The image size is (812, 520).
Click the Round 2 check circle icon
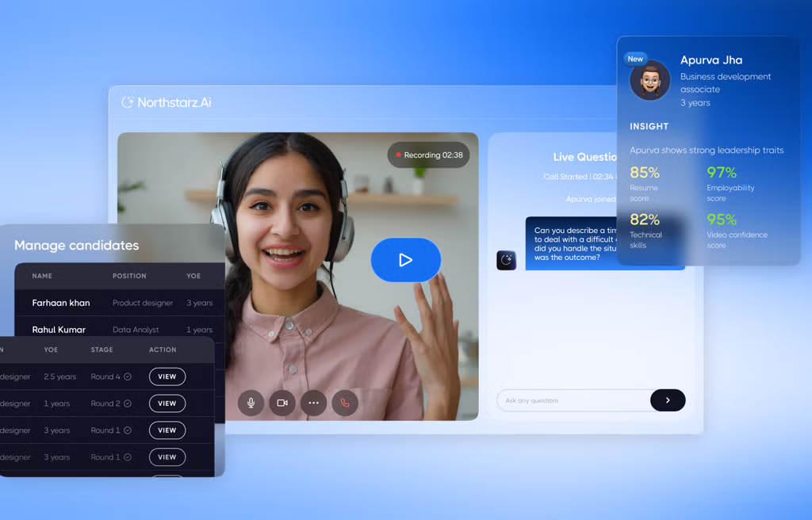128,403
